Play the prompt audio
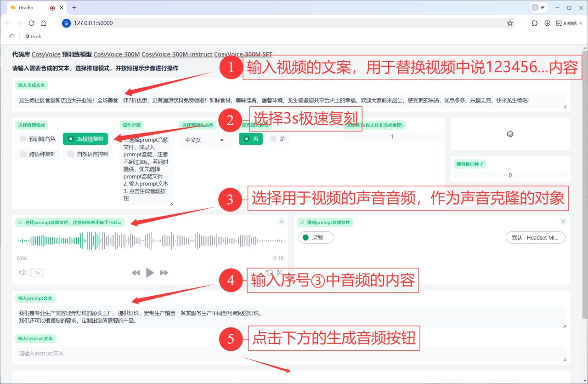The image size is (588, 384). (150, 273)
